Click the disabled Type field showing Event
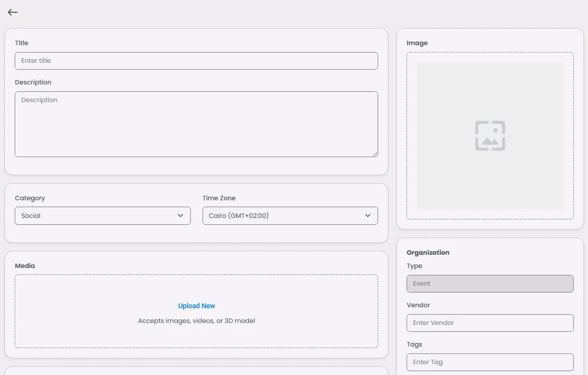This screenshot has height=375, width=588. click(x=490, y=284)
